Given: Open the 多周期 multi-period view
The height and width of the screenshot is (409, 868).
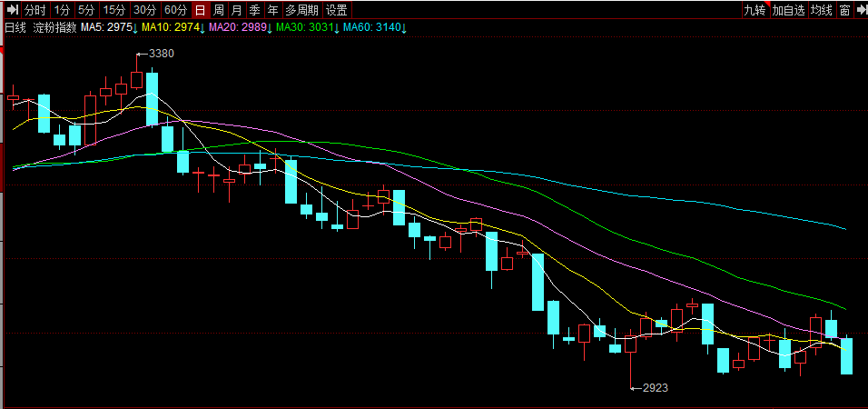Looking at the screenshot, I should 302,9.
